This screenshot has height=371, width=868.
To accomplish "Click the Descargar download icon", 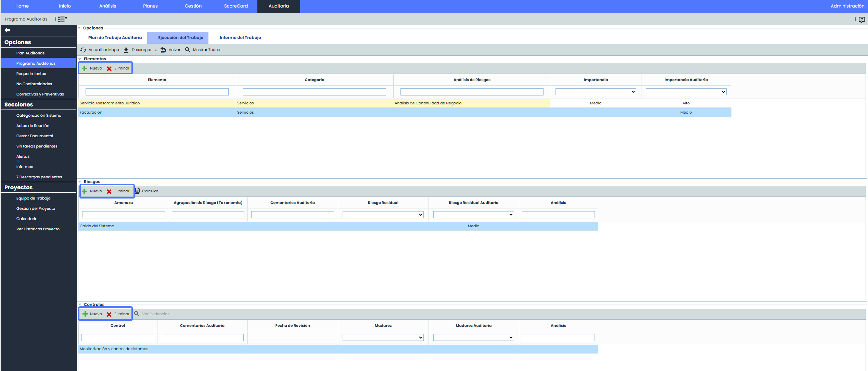I will [126, 50].
